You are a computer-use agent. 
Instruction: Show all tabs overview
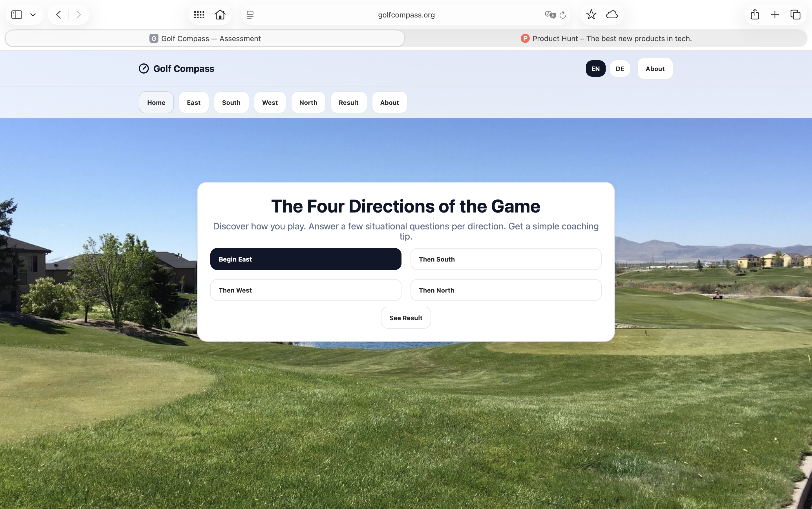point(795,14)
